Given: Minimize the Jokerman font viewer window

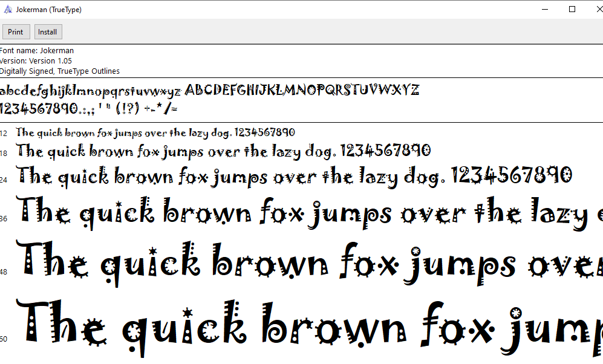Looking at the screenshot, I should [544, 9].
